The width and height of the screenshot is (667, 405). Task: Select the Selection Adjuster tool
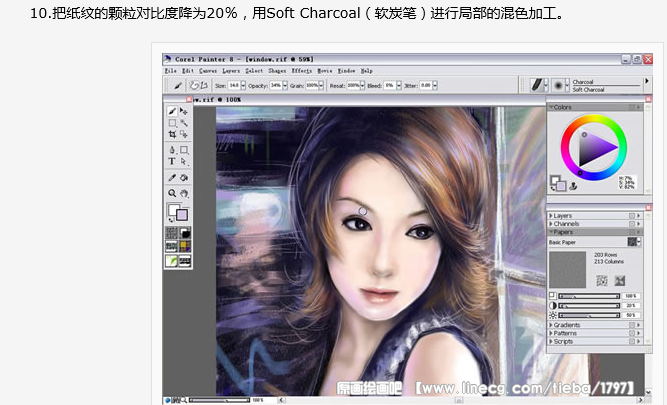pos(184,134)
